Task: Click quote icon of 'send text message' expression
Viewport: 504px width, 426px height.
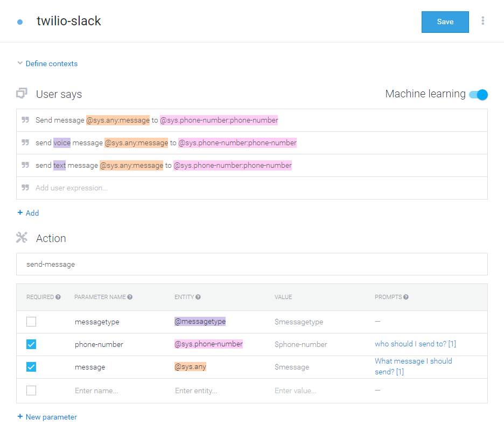Action: point(25,165)
